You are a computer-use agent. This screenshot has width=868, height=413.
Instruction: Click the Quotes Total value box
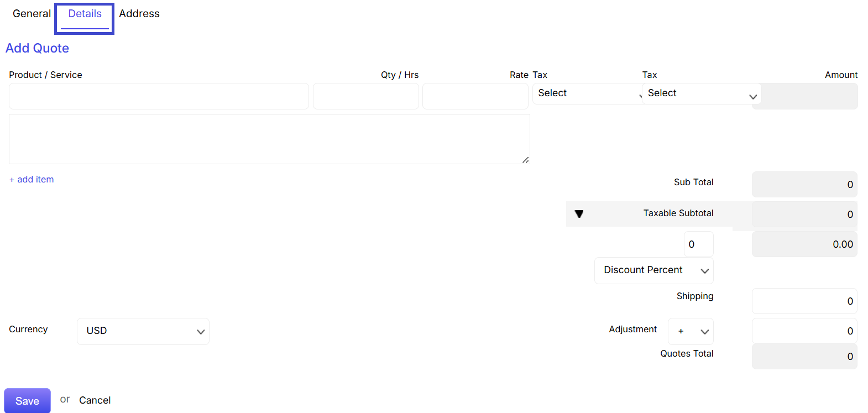point(804,357)
